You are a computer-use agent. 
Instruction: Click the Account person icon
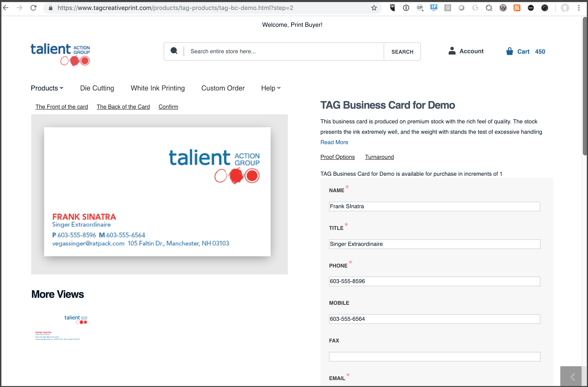coord(452,51)
